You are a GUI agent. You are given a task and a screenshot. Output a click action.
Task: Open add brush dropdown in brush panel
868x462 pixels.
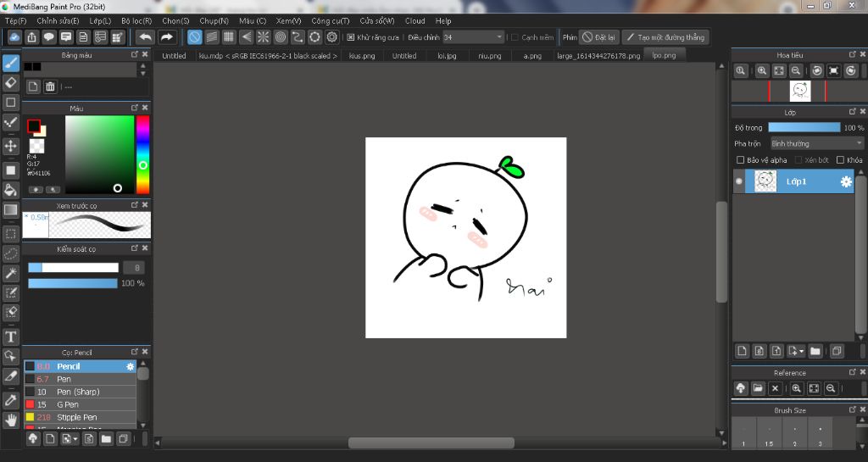pyautogui.click(x=70, y=439)
